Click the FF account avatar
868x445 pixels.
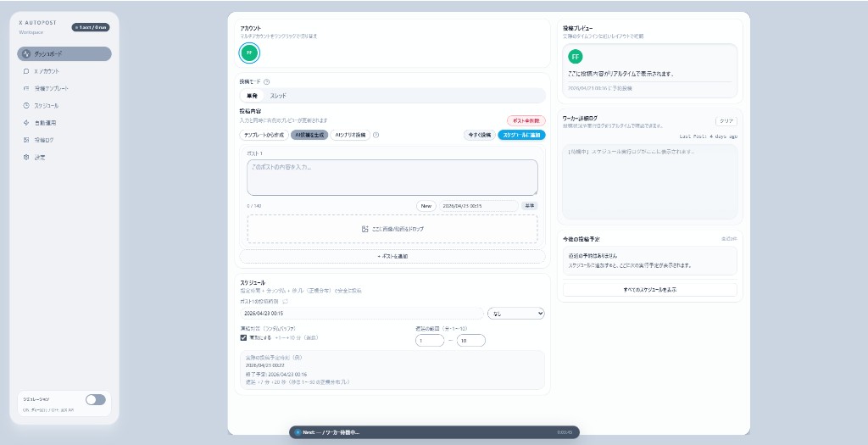pos(248,53)
